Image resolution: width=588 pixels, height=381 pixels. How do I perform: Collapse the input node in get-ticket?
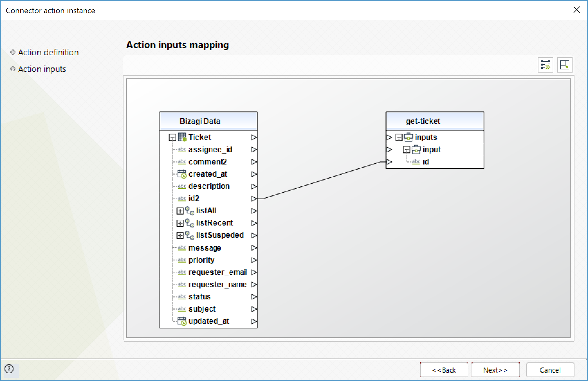[x=407, y=150]
